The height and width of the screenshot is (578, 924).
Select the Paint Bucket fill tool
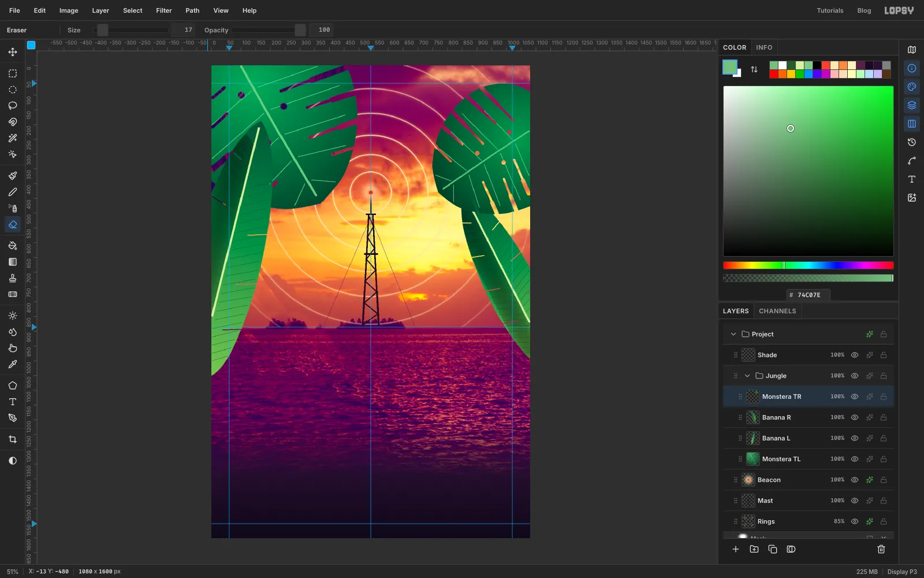pos(13,246)
